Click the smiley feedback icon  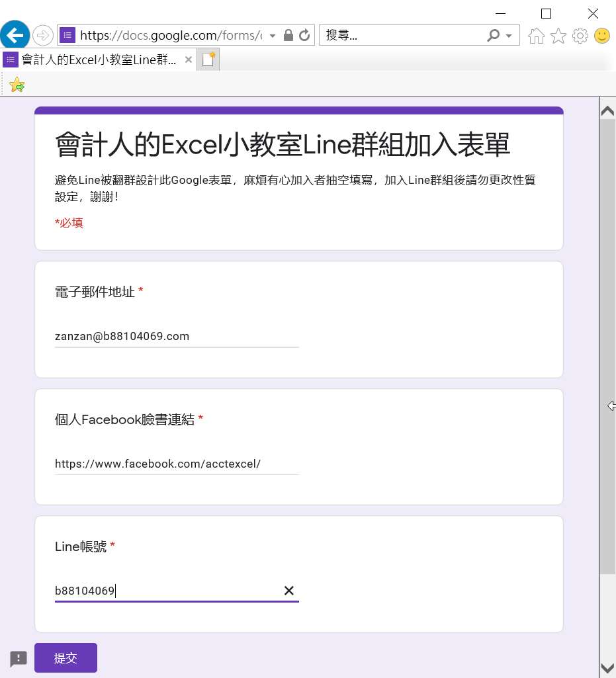tap(602, 36)
